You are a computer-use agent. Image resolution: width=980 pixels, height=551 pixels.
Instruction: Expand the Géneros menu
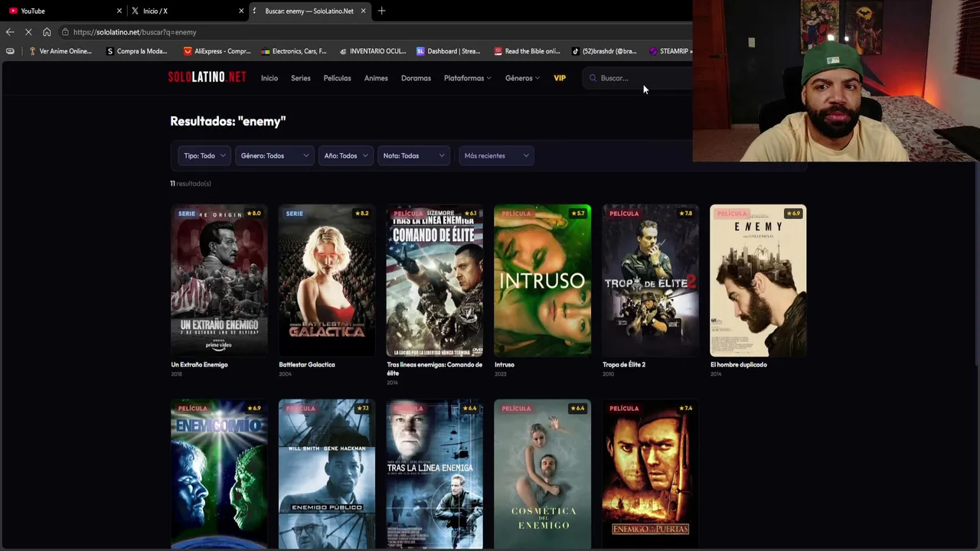[x=522, y=78]
